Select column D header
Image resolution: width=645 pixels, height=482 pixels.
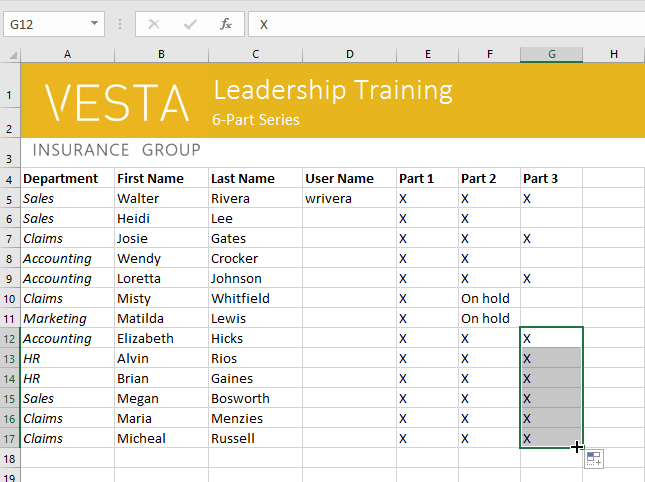click(349, 54)
